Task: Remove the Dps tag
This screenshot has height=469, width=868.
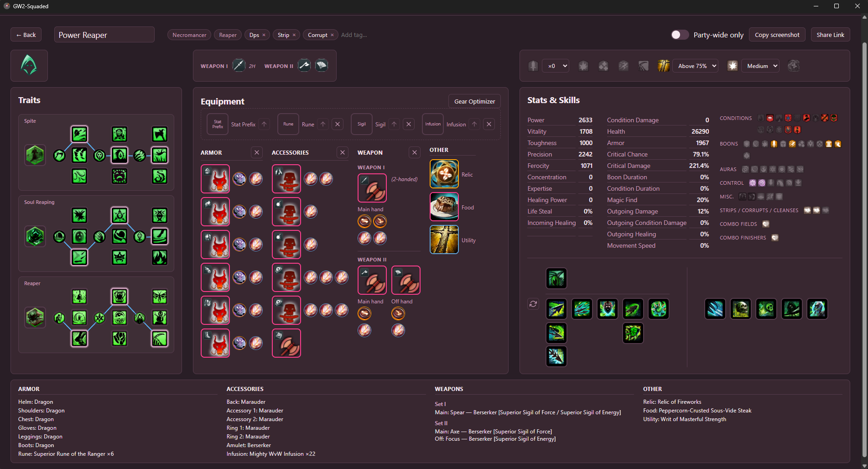Action: coord(264,35)
